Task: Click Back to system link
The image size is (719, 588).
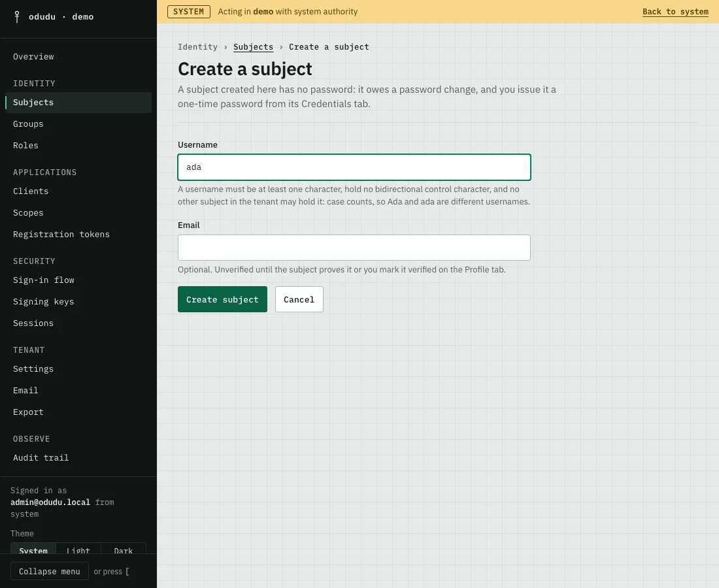Action: coord(675,12)
